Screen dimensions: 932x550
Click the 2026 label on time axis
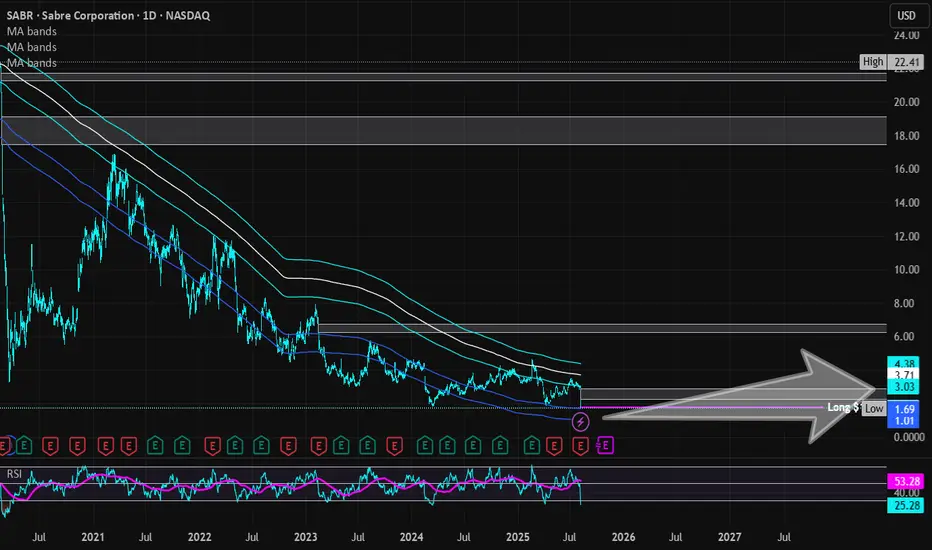click(x=624, y=537)
